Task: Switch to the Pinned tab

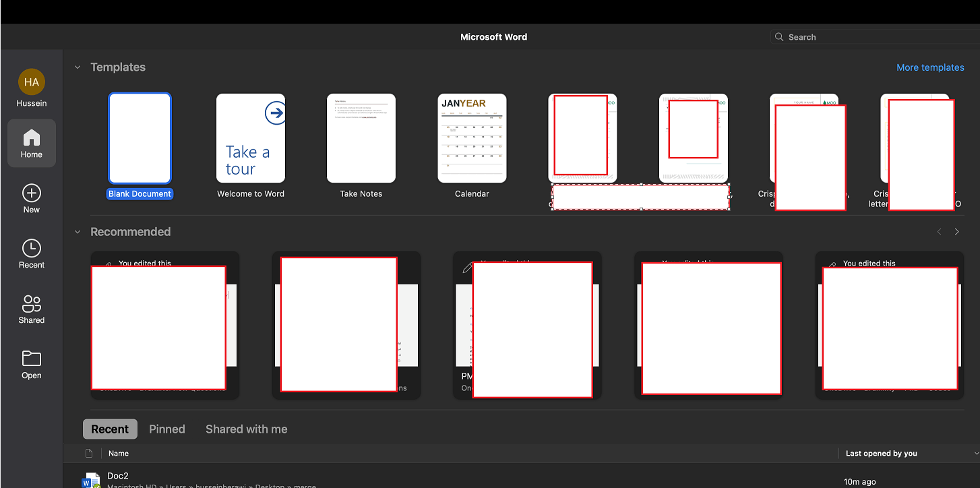Action: pyautogui.click(x=167, y=429)
